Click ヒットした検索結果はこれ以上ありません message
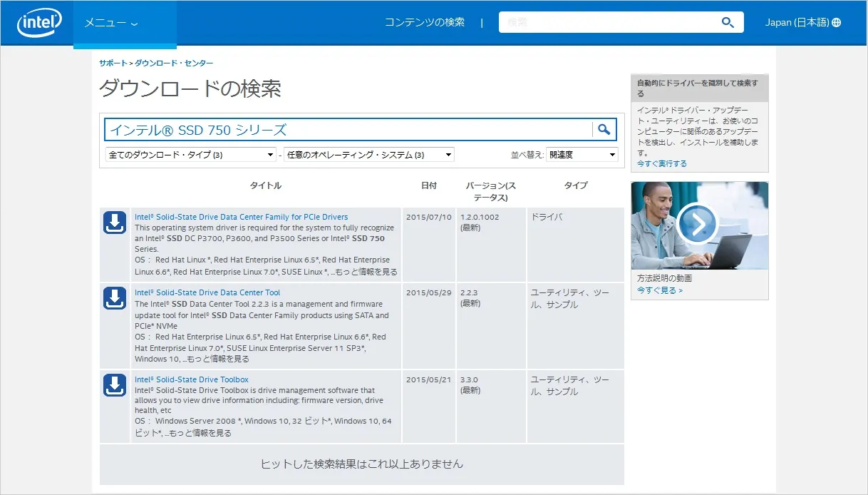Image resolution: width=868 pixels, height=495 pixels. (362, 464)
